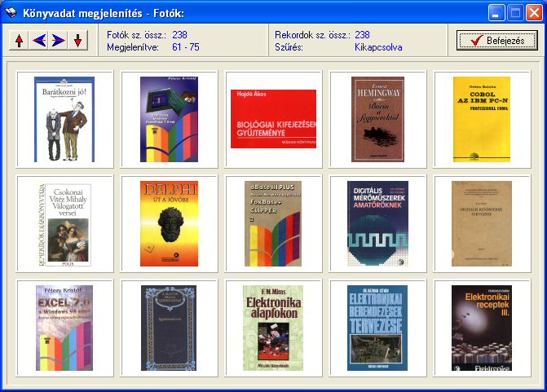Select the Elektronikai receptek III. cover
The image size is (547, 392).
tap(482, 328)
